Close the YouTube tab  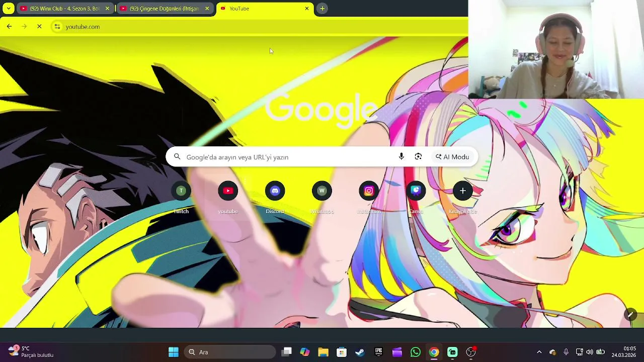[x=307, y=9]
